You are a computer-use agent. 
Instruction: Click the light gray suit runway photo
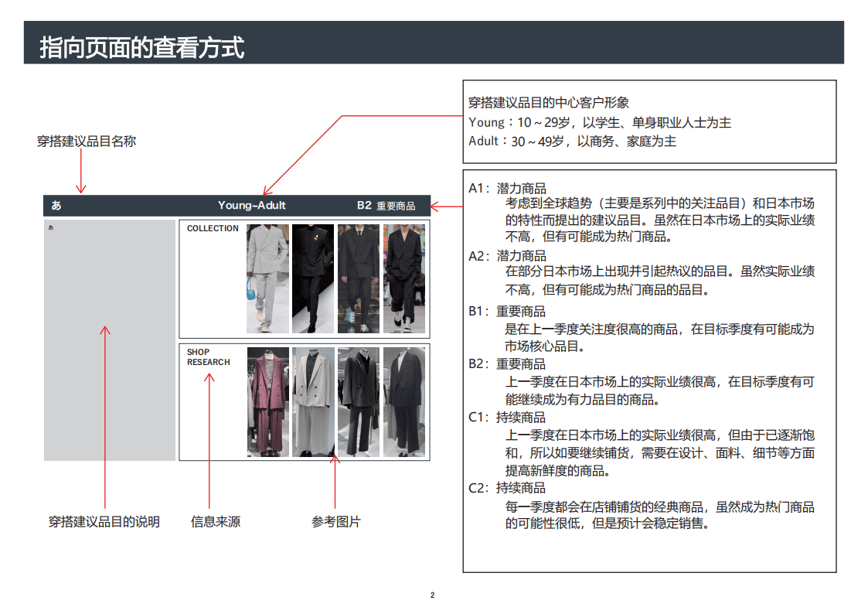[x=267, y=278]
